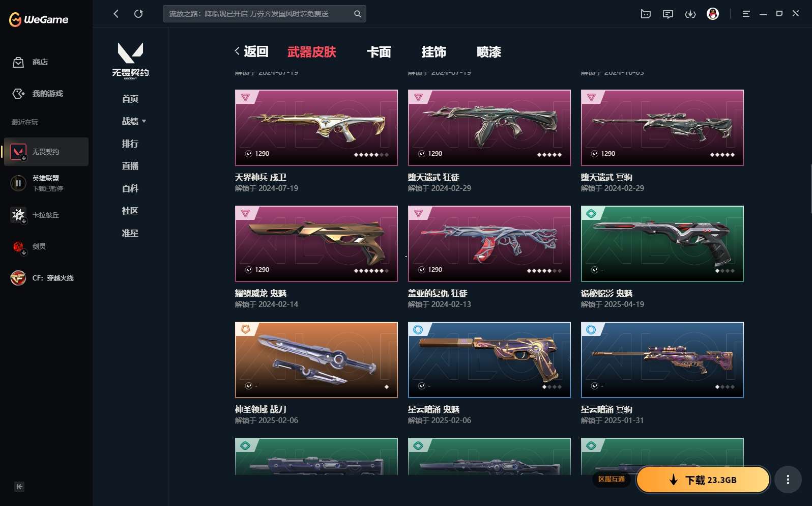Screen dimensions: 812x506
Task: Switch to the 喷漆 tab
Action: pos(489,52)
